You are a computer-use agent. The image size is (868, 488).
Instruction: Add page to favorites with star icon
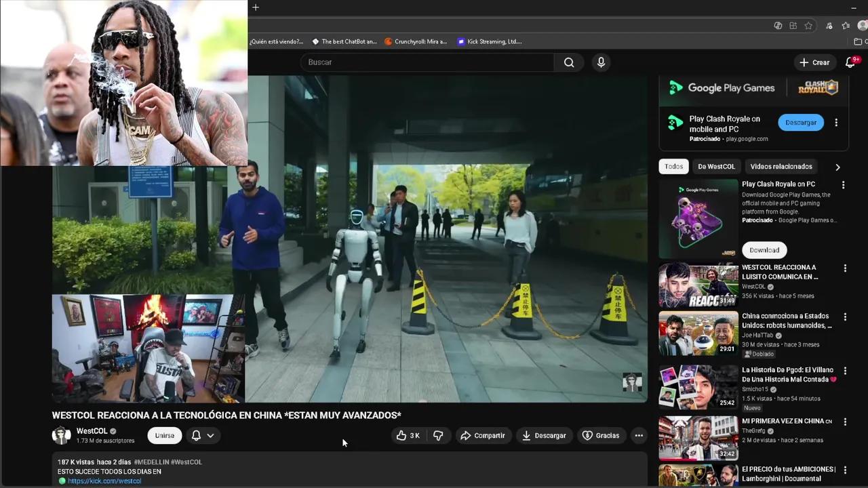808,26
